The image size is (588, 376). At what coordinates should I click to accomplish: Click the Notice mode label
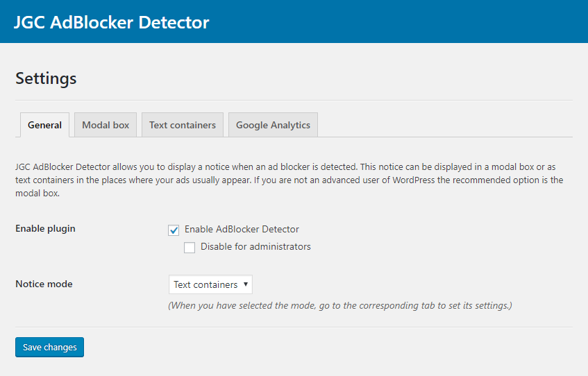pos(44,284)
